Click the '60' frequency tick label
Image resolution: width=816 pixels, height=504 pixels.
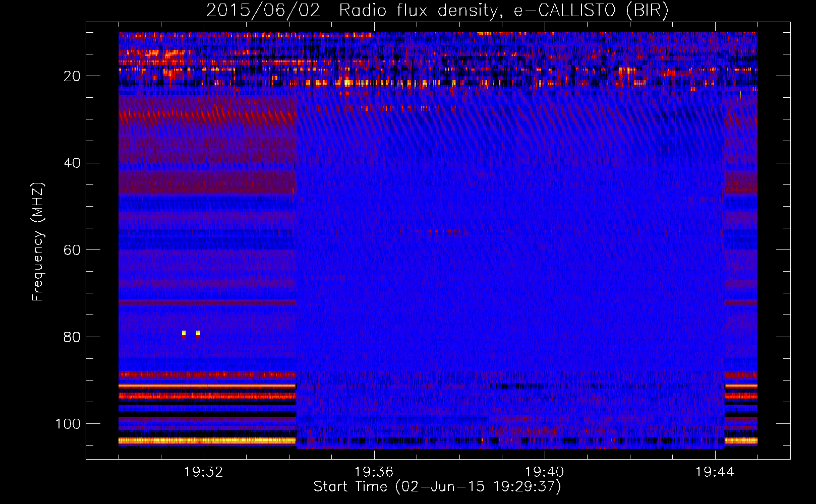[73, 250]
